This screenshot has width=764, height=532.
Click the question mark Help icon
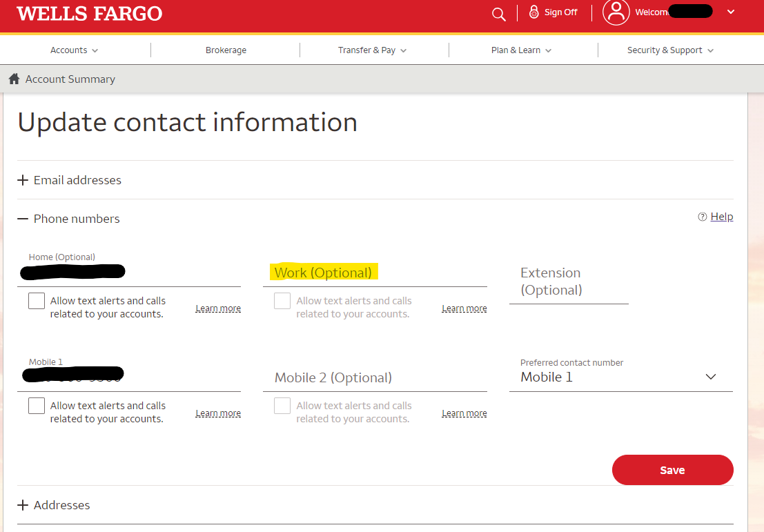click(x=702, y=216)
